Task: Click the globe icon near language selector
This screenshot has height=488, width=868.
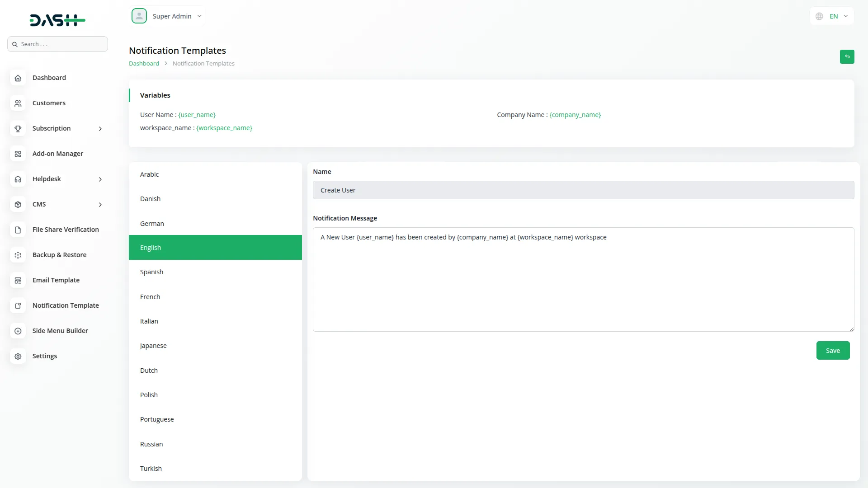Action: click(819, 16)
